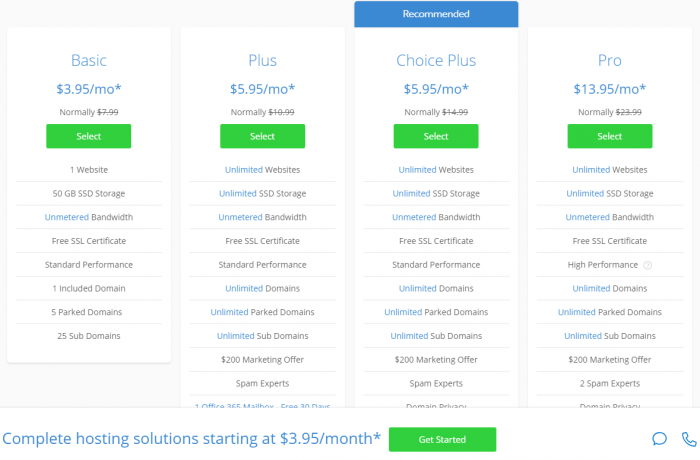Click Unlimited Sub Domains link in Choice Plus
The image size is (700, 460).
click(409, 336)
